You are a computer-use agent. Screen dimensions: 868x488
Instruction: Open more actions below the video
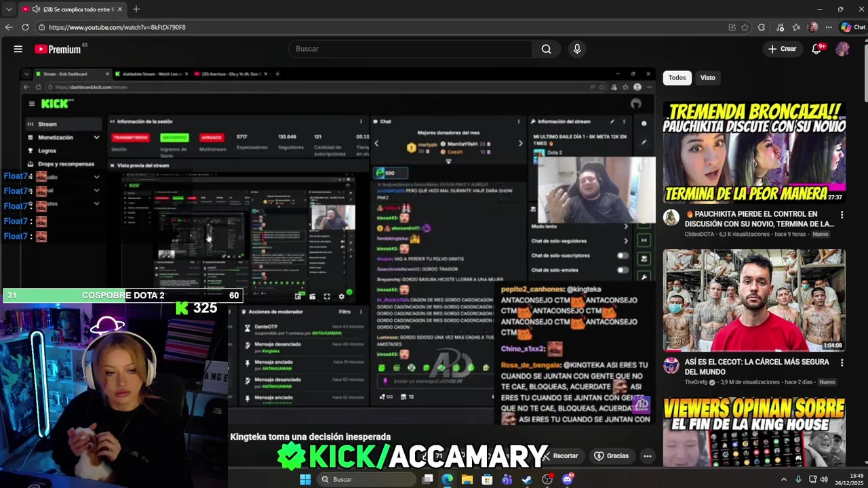(648, 456)
